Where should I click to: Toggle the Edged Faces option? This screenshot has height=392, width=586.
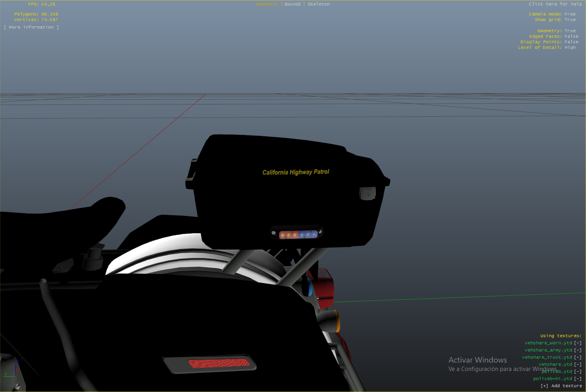click(571, 37)
